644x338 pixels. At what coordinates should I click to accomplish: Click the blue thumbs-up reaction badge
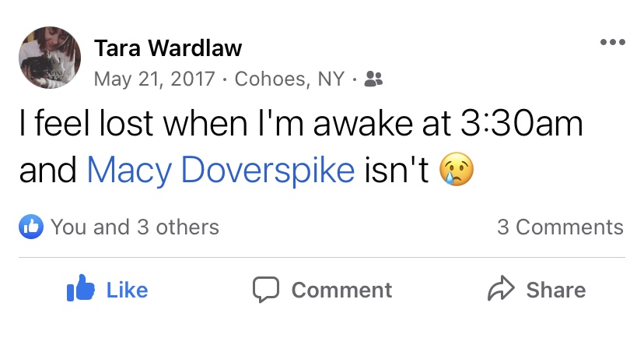(30, 227)
